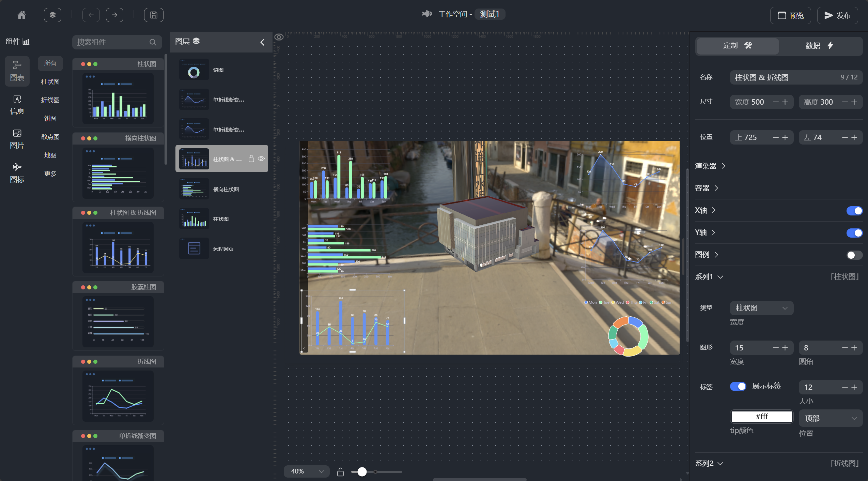This screenshot has height=481, width=868.
Task: Click the redo forward arrow button
Action: tap(114, 15)
